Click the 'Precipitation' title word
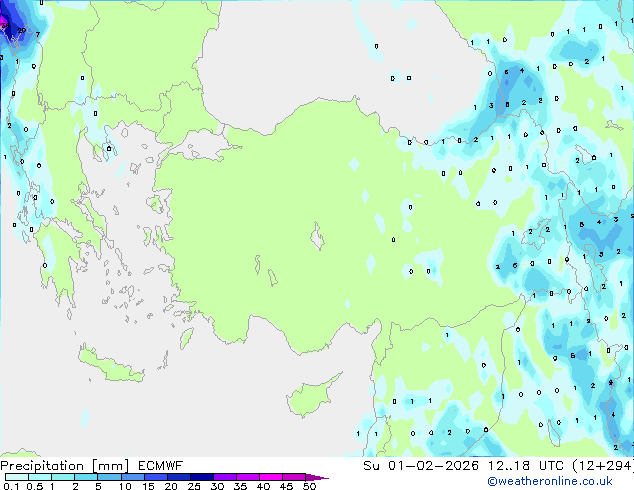The image size is (634, 490). click(42, 466)
